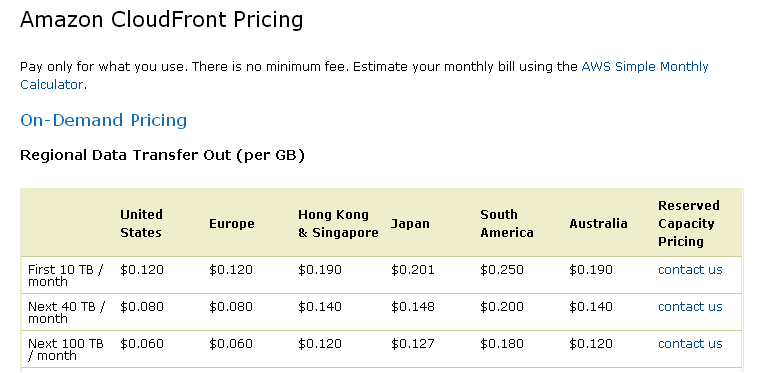
Task: Click the $0.201 Japan price cell
Action: coord(412,269)
